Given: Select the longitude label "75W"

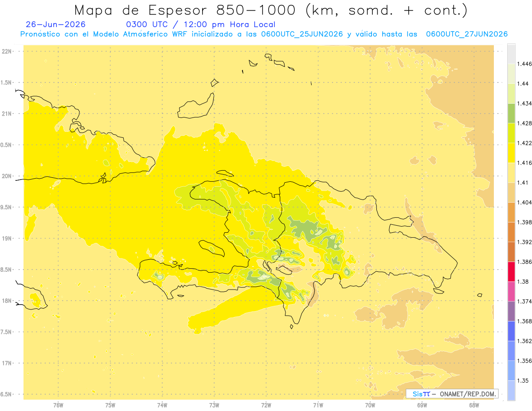Looking at the screenshot, I should point(110,405).
